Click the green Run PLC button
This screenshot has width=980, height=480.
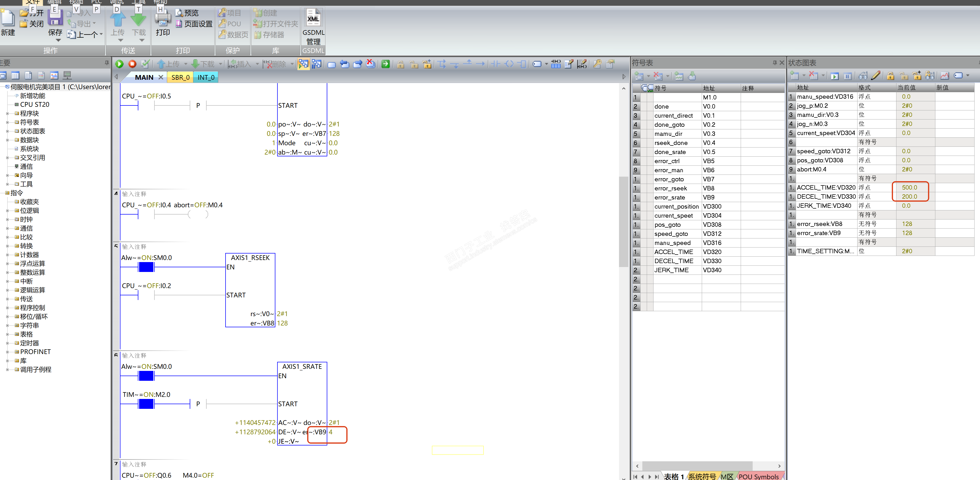[x=119, y=64]
